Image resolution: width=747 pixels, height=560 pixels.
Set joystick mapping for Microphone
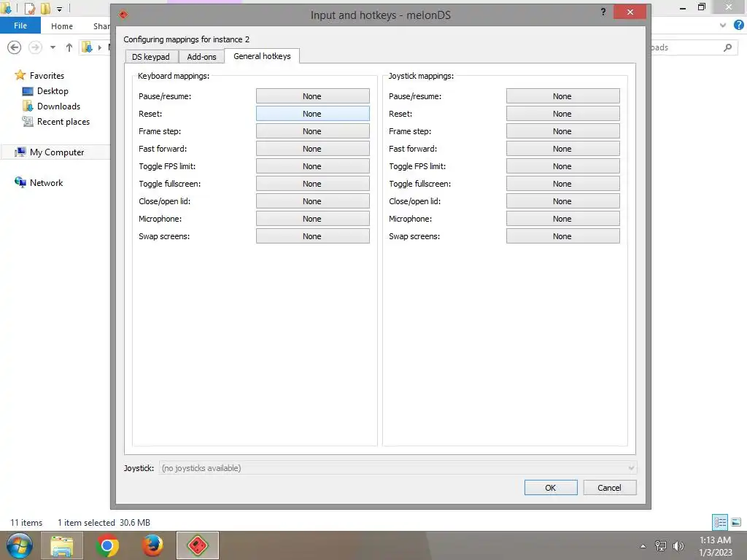pyautogui.click(x=562, y=219)
